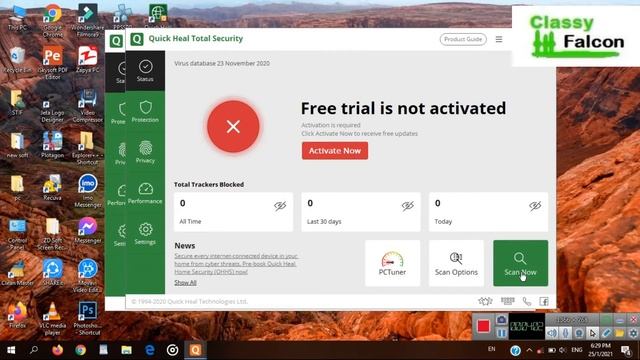
Task: Click the red X status indicator
Action: pos(233,127)
